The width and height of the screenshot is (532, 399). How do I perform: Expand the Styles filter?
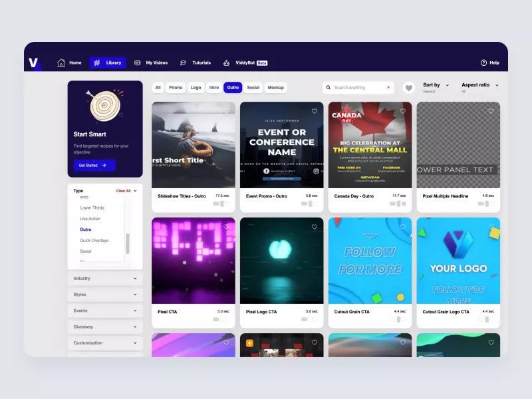pos(105,295)
